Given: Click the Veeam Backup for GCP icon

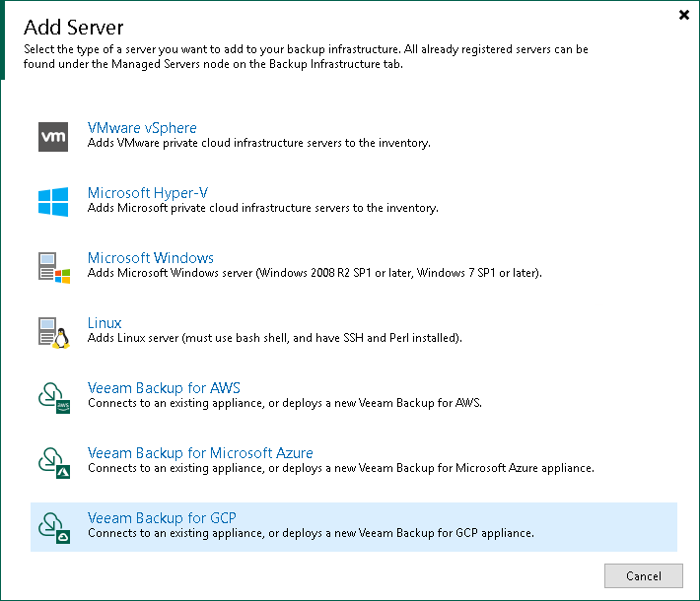Looking at the screenshot, I should 54,528.
